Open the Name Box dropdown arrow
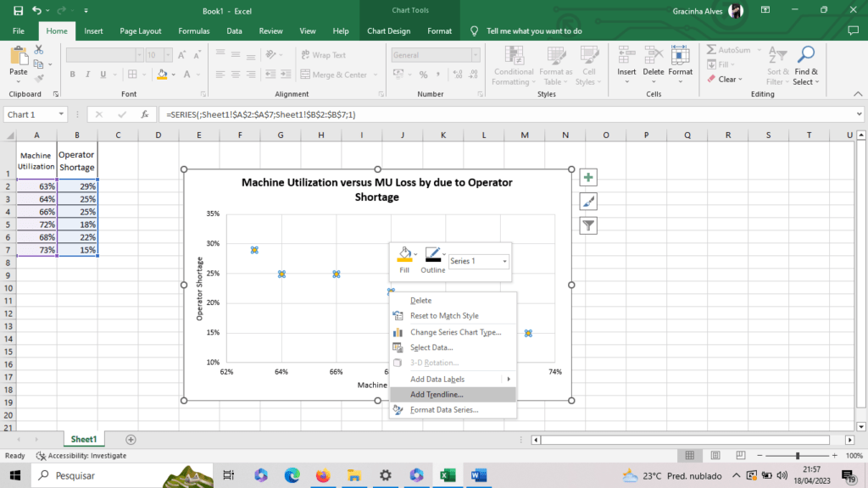The height and width of the screenshot is (488, 868). [x=61, y=114]
